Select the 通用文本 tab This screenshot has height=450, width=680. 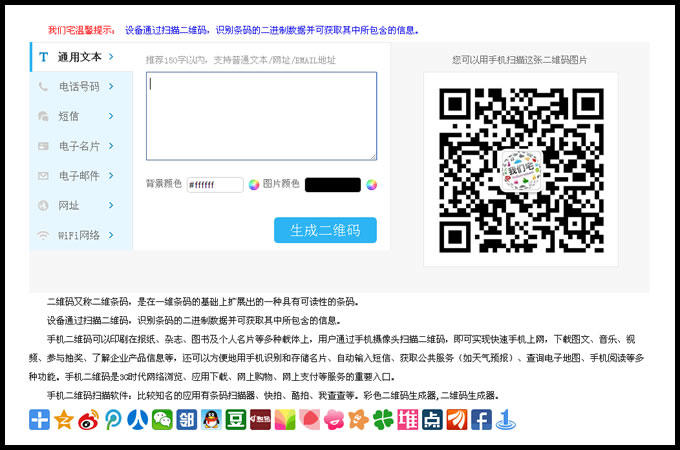pyautogui.click(x=81, y=57)
